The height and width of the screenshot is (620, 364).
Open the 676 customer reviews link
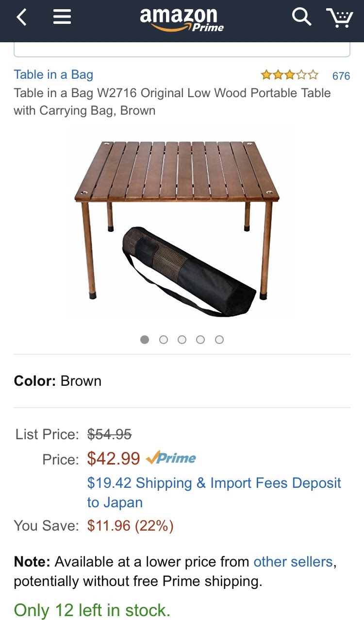341,76
